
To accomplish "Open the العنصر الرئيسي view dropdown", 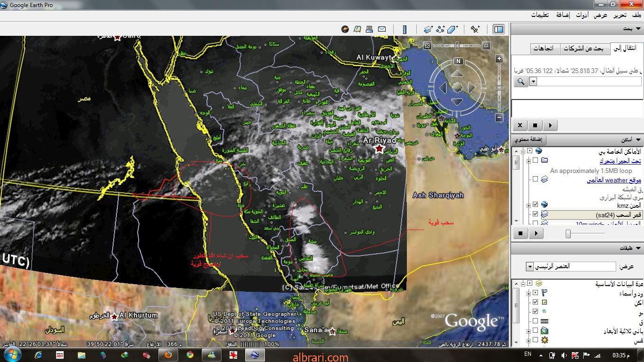I will (530, 267).
